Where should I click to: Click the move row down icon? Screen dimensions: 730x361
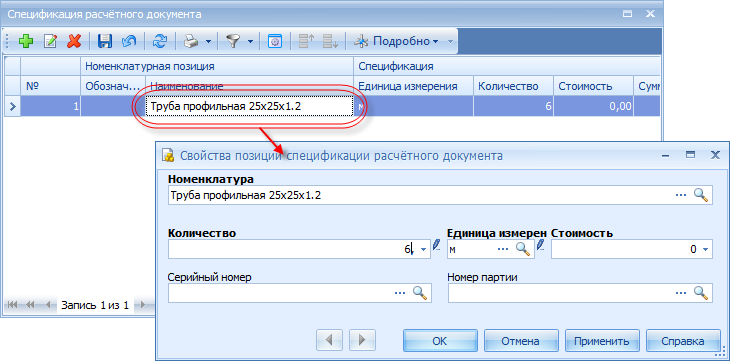pyautogui.click(x=331, y=41)
